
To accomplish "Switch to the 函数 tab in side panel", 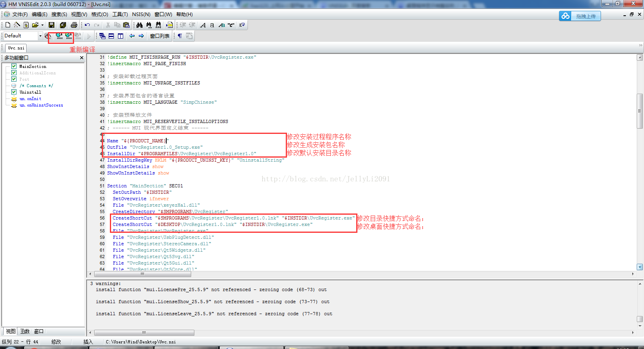I will pos(25,331).
